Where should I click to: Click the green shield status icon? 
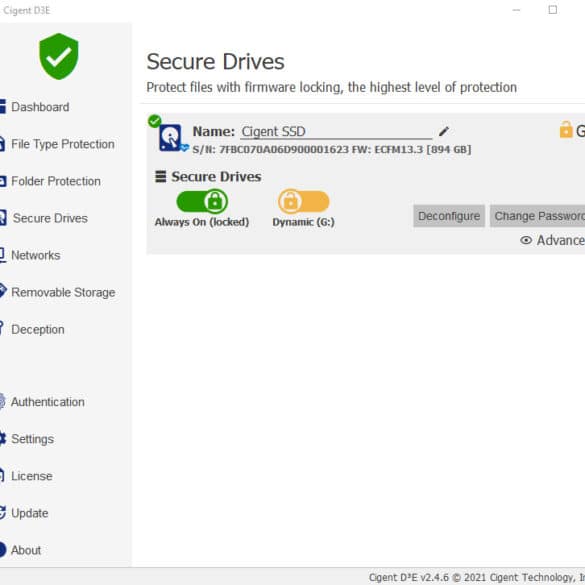click(59, 56)
